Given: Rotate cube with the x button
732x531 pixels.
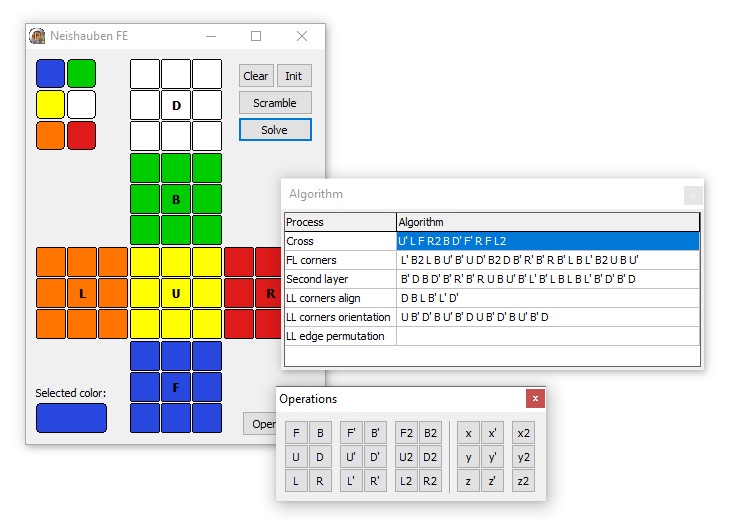Looking at the screenshot, I should click(x=468, y=433).
